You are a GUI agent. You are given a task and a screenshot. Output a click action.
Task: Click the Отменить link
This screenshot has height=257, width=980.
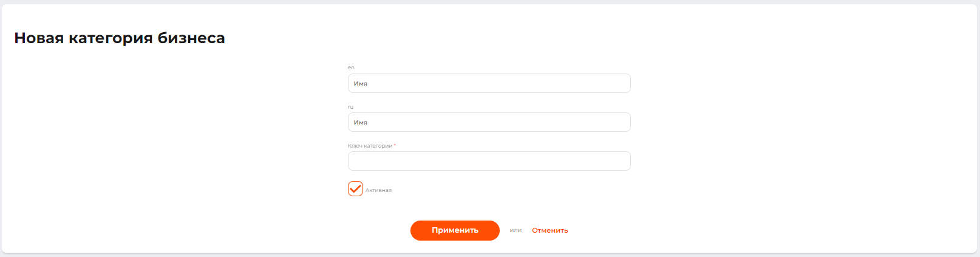tap(550, 231)
